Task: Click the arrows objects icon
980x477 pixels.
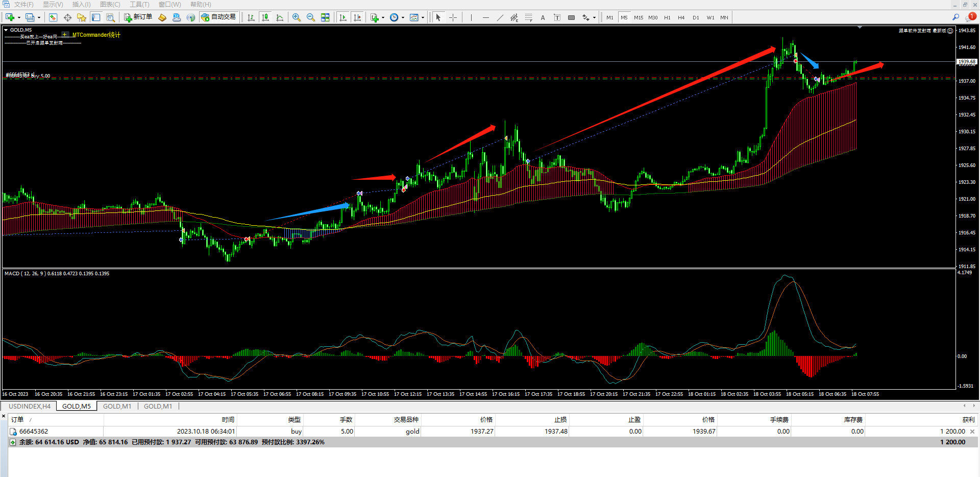Action: pyautogui.click(x=585, y=17)
